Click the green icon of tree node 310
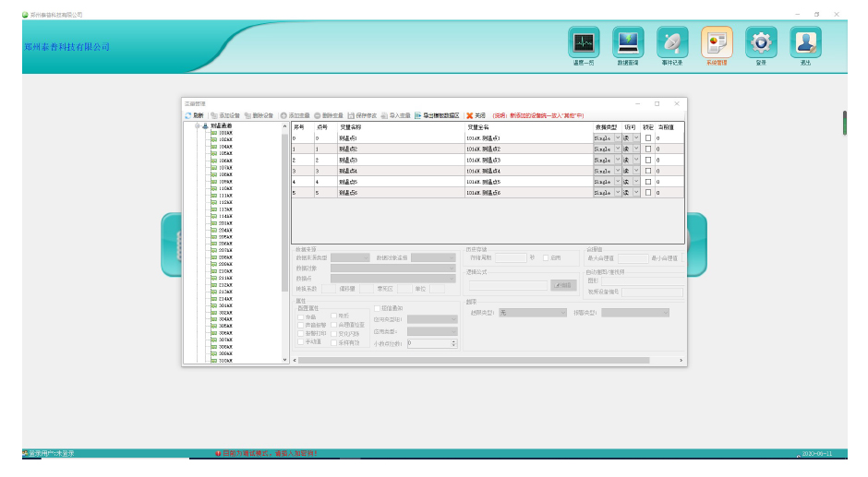This screenshot has width=868, height=477. [213, 361]
